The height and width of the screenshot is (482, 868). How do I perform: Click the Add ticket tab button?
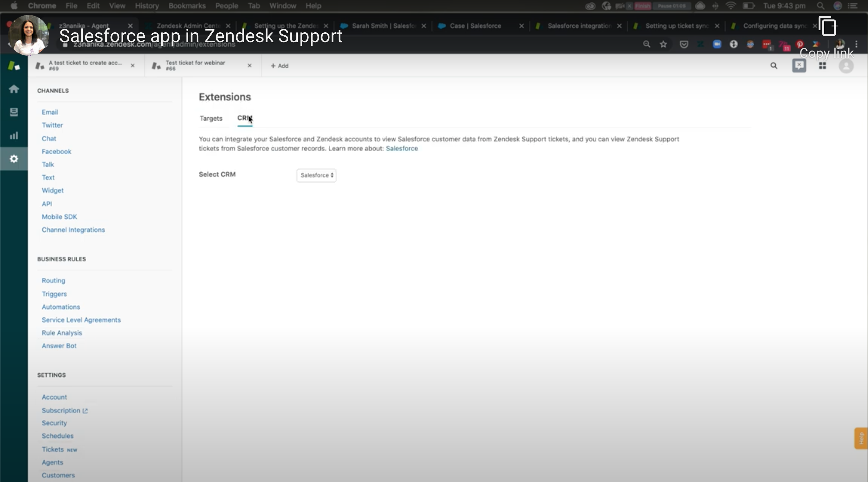tap(279, 66)
